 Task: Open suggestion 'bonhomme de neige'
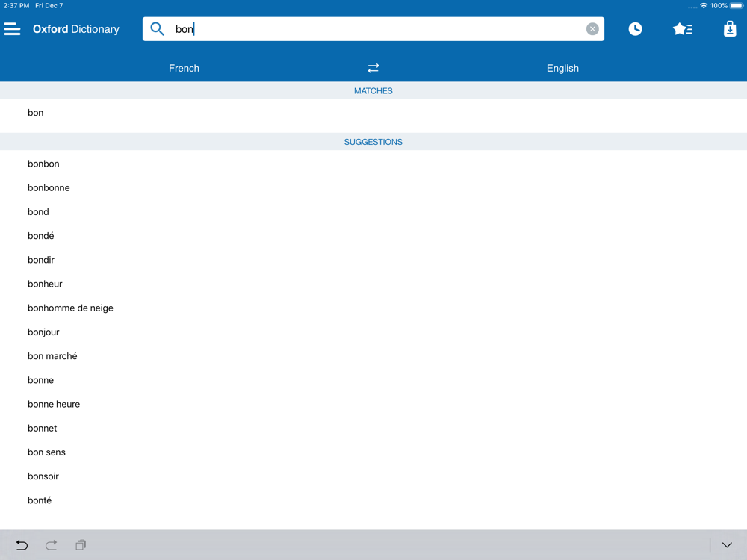373,308
